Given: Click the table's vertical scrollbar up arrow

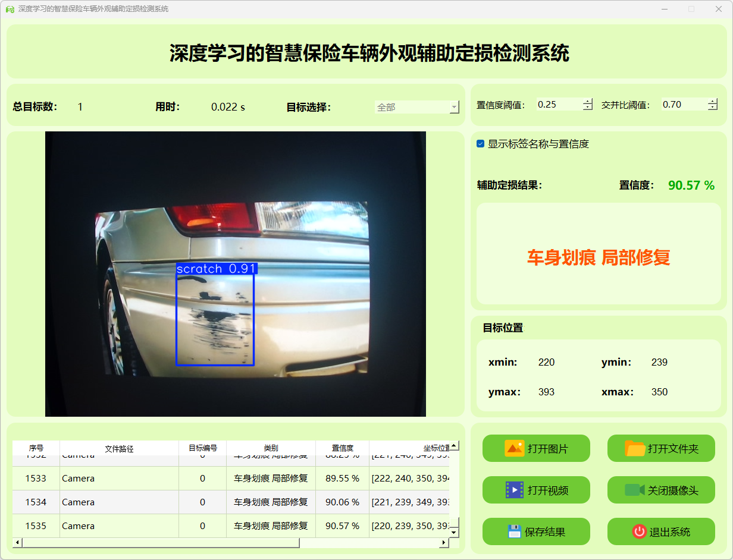Looking at the screenshot, I should 454,446.
